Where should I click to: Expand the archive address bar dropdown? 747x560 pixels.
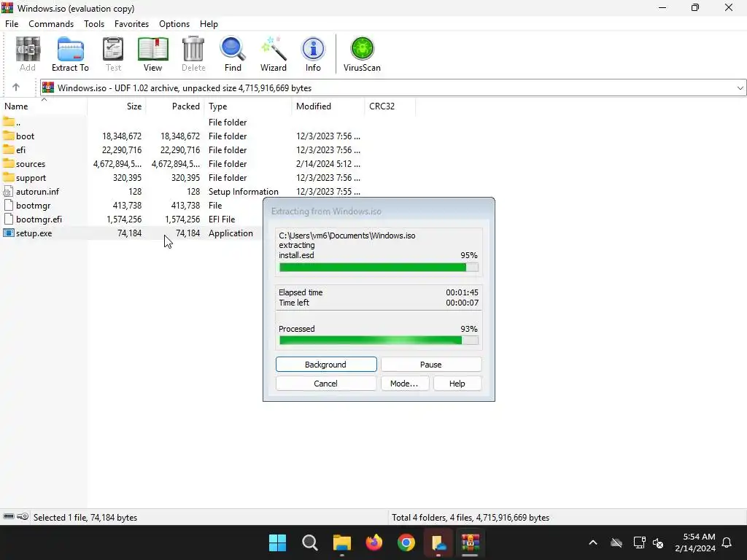point(740,87)
